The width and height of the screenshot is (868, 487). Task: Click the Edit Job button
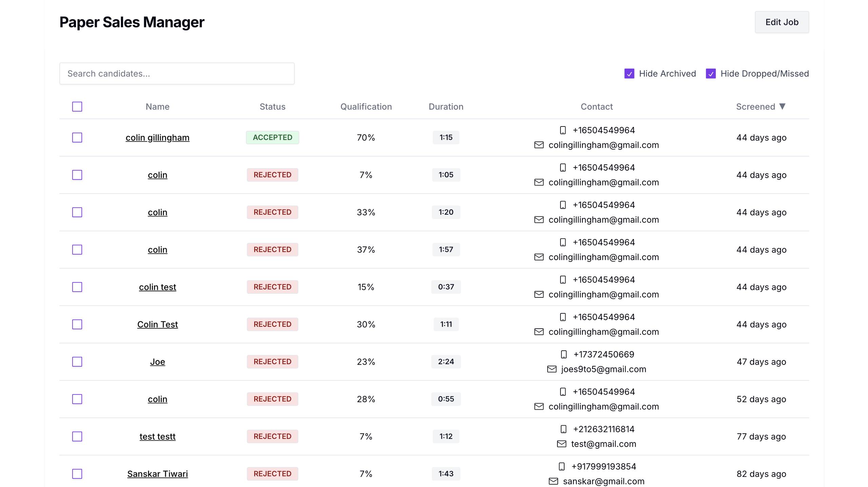click(x=782, y=22)
